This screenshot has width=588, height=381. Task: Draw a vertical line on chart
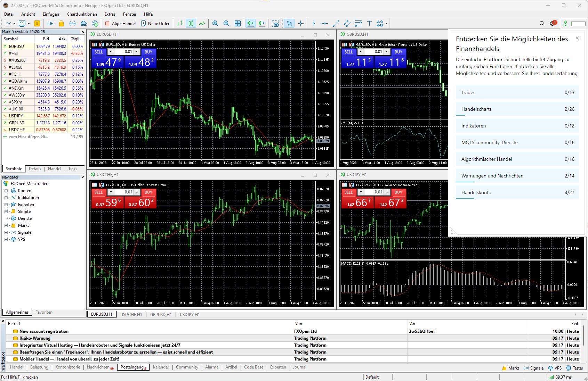point(314,24)
